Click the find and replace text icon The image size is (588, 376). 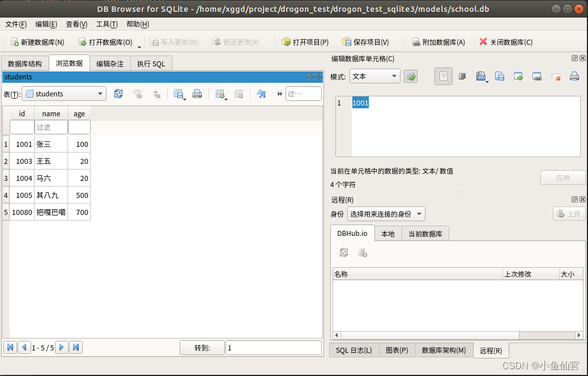pos(261,94)
